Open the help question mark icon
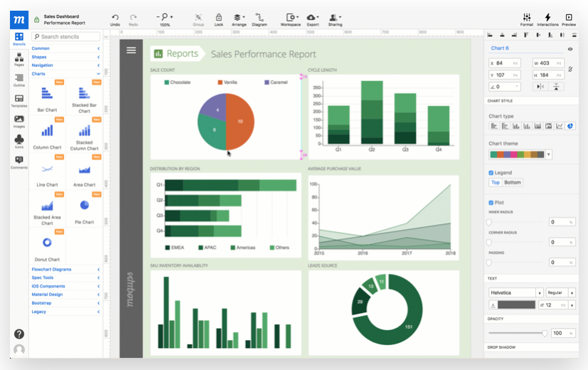The image size is (588, 370). [x=19, y=334]
